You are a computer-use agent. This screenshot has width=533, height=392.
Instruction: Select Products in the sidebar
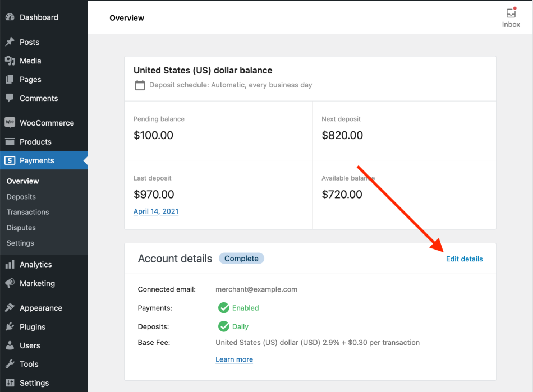[x=35, y=142]
